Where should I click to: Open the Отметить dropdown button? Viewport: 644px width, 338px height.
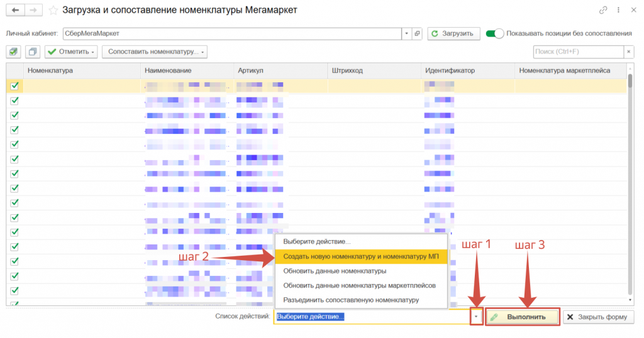point(72,52)
